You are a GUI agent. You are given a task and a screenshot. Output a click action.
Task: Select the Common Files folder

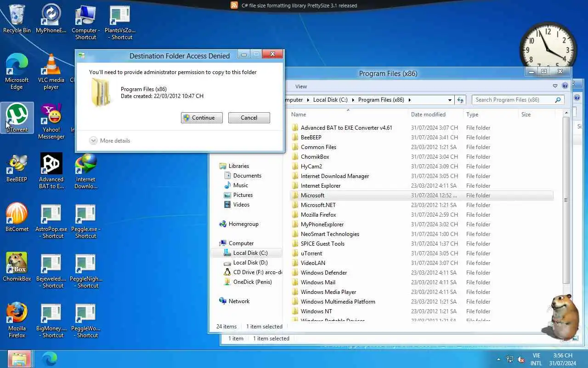coord(318,147)
